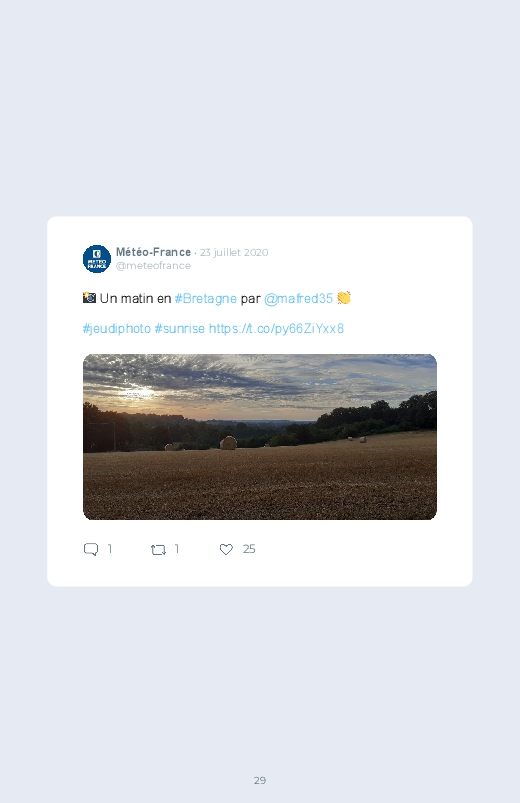520x803 pixels.
Task: Click the page number 29
Action: click(x=260, y=780)
